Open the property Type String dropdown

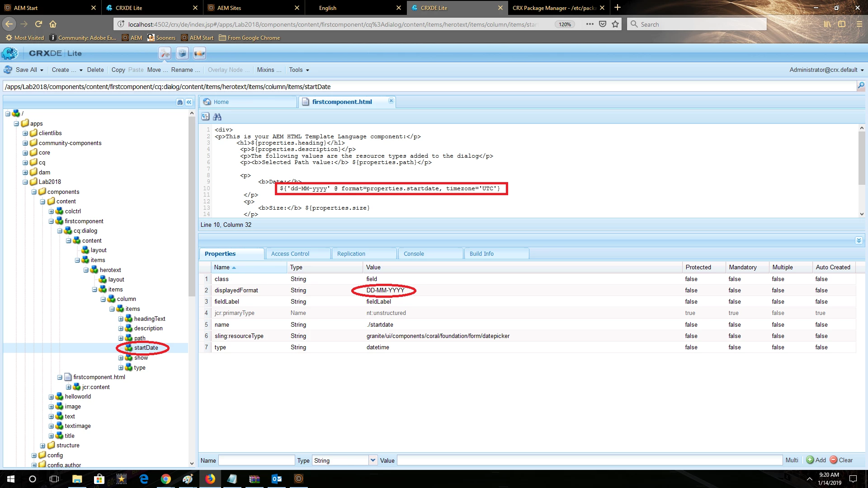(373, 460)
